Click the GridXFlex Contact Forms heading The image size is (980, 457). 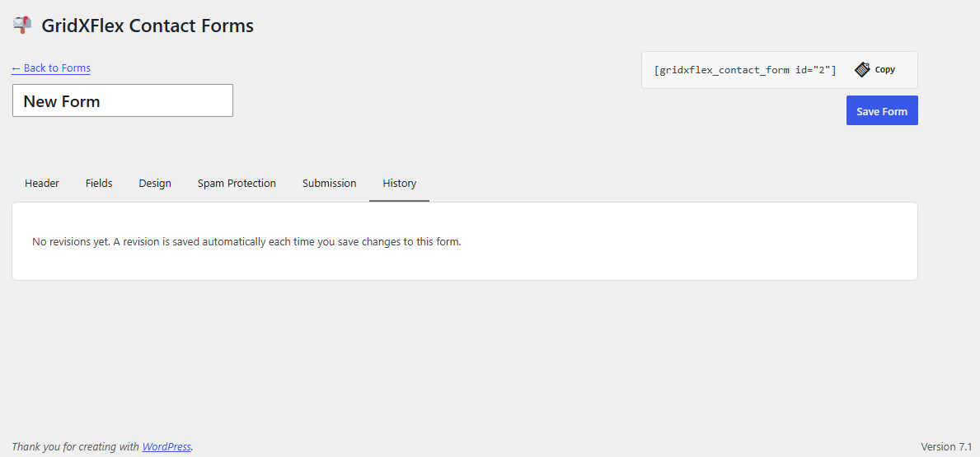click(x=148, y=26)
